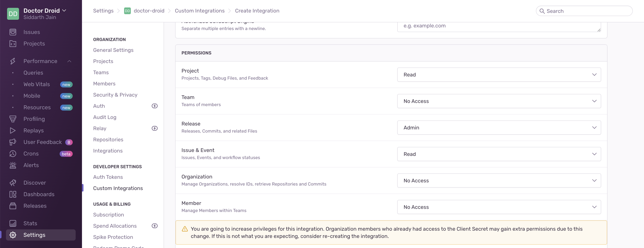Click the 'new' badge beside Web Vitals

(x=66, y=85)
